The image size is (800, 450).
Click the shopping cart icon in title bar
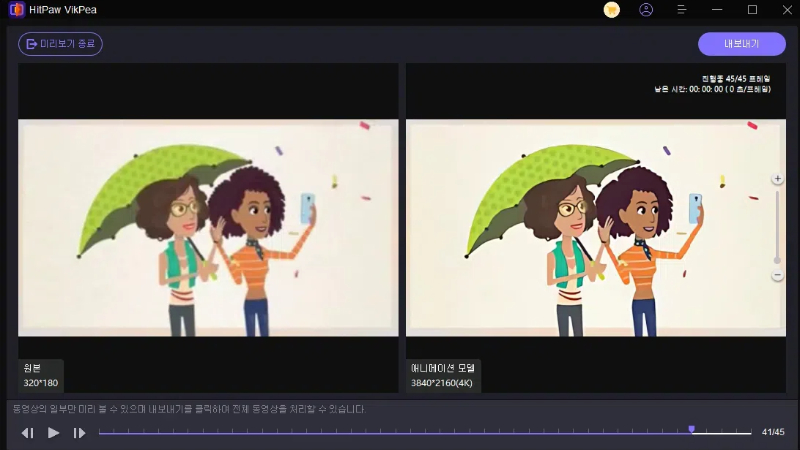pos(611,10)
